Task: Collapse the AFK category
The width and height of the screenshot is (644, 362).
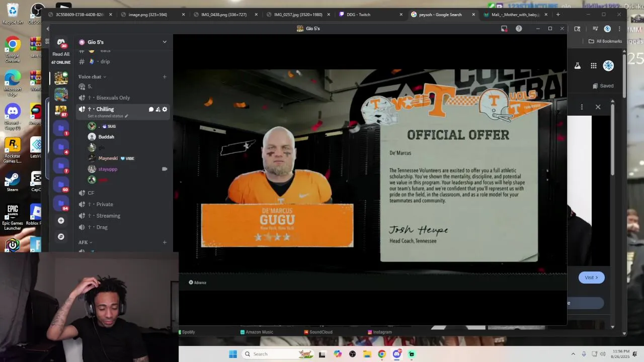Action: [x=85, y=242]
